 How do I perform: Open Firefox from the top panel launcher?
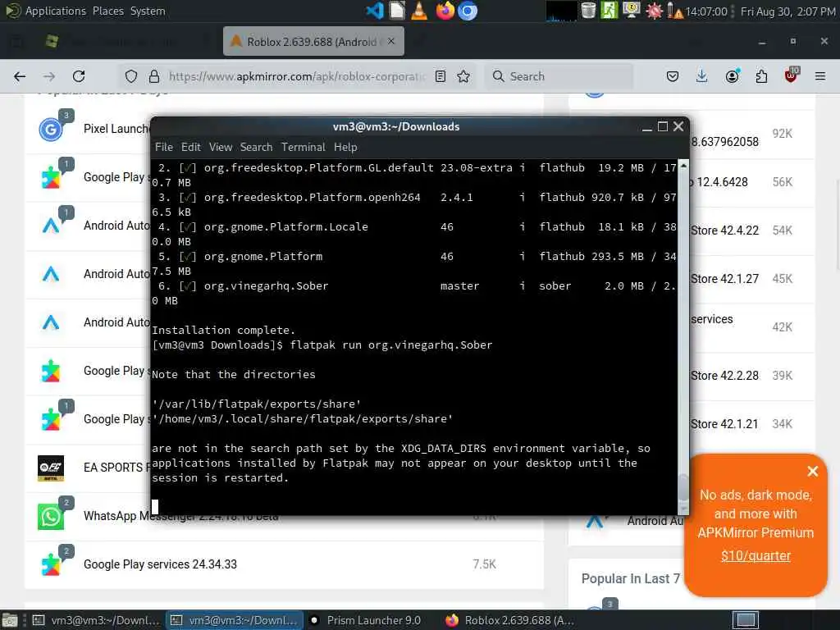pos(445,11)
